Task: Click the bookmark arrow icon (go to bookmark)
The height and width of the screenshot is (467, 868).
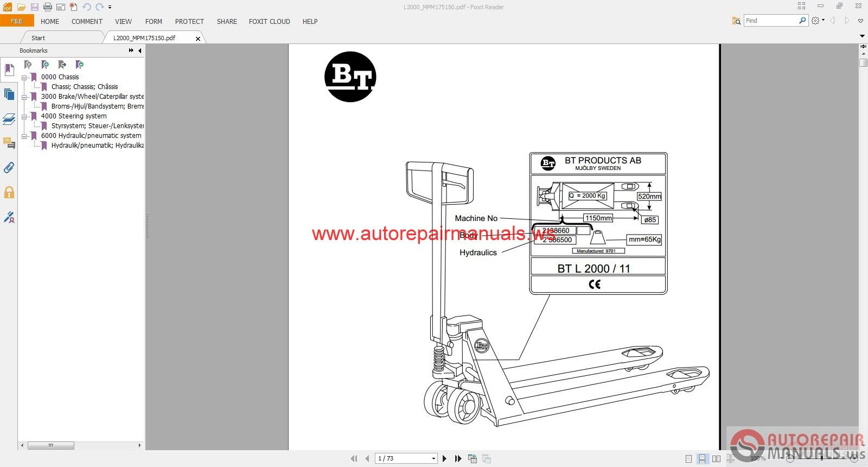Action: pyautogui.click(x=62, y=65)
